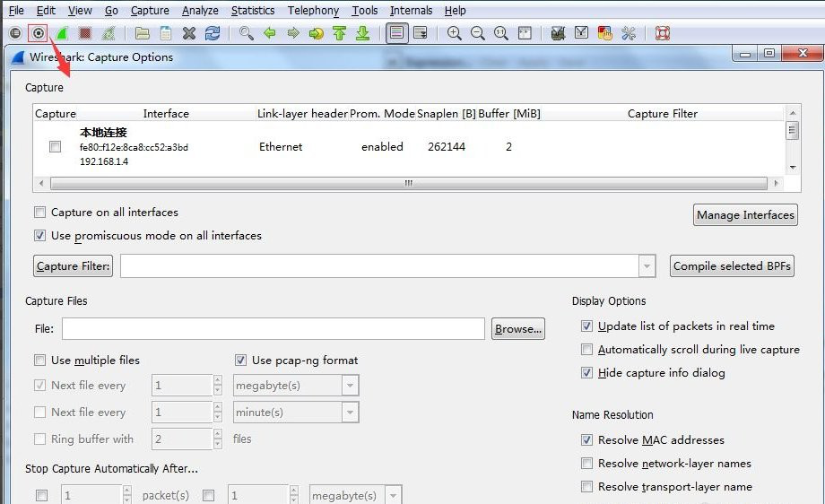Click the Manage Interfaces button
This screenshot has width=825, height=504.
tap(745, 215)
